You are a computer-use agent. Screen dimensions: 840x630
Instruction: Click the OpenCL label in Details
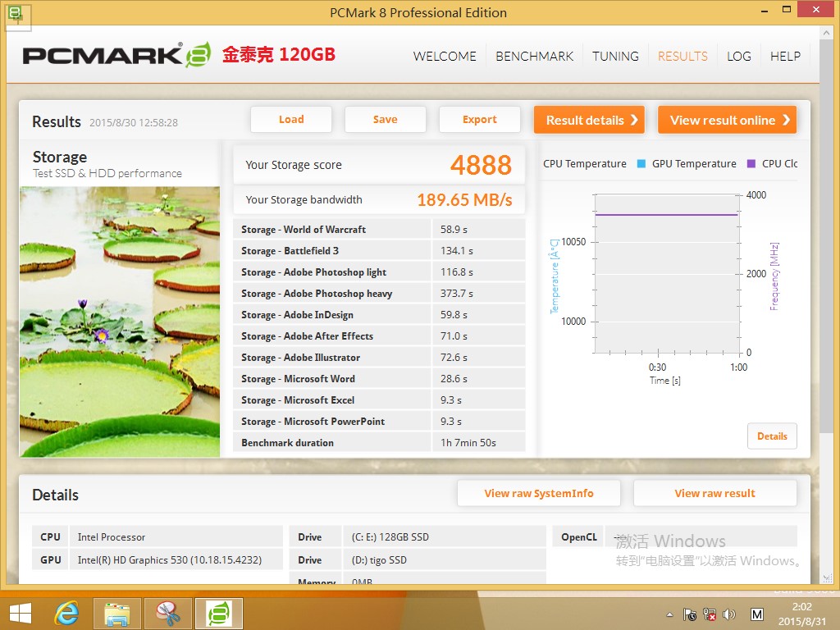pyautogui.click(x=579, y=536)
